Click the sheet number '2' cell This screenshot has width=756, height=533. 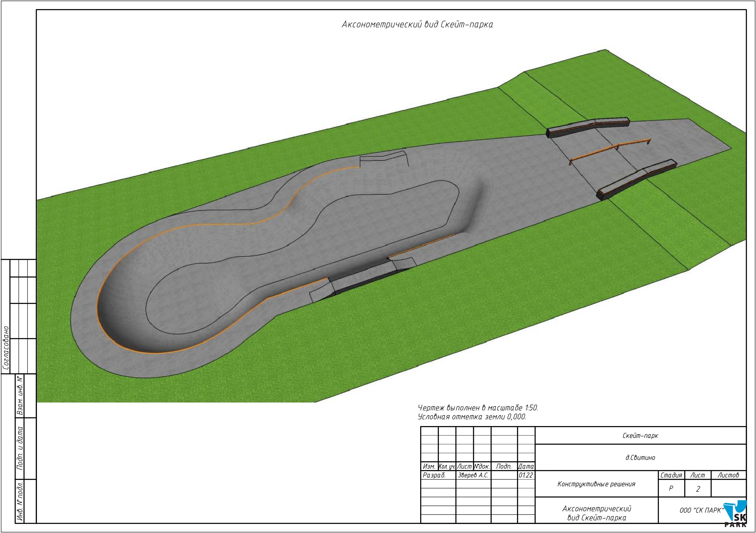tap(698, 489)
